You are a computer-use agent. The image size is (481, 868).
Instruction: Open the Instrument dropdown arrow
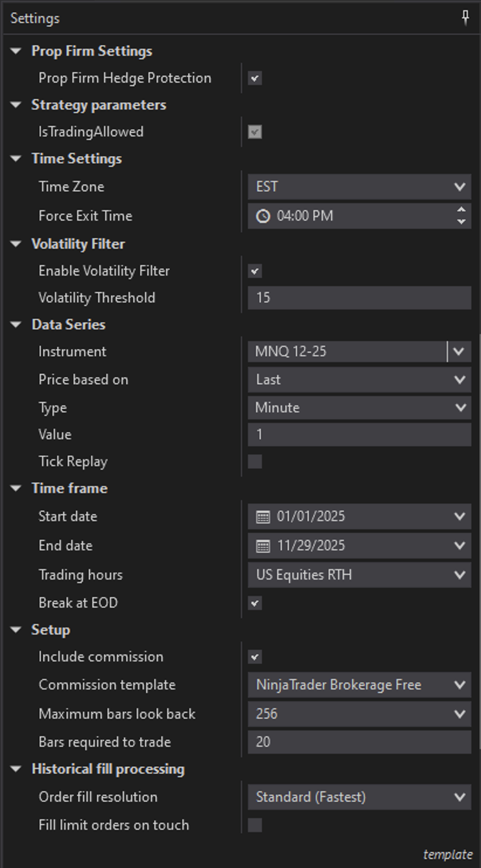click(x=459, y=352)
